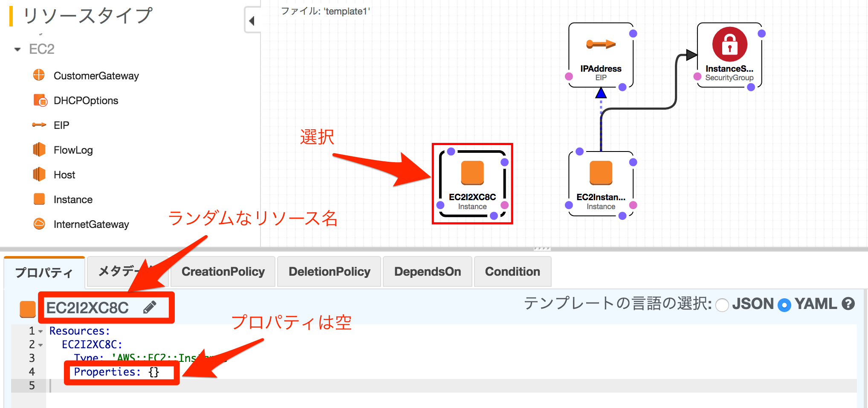Image resolution: width=868 pixels, height=408 pixels.
Task: Click the Instance entry in EC2 list
Action: click(73, 200)
